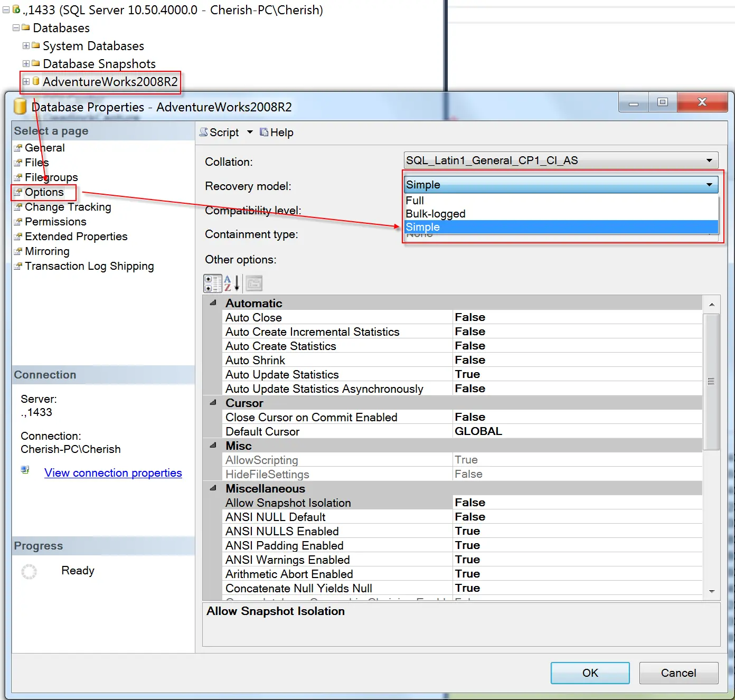Open the Options page

44,192
